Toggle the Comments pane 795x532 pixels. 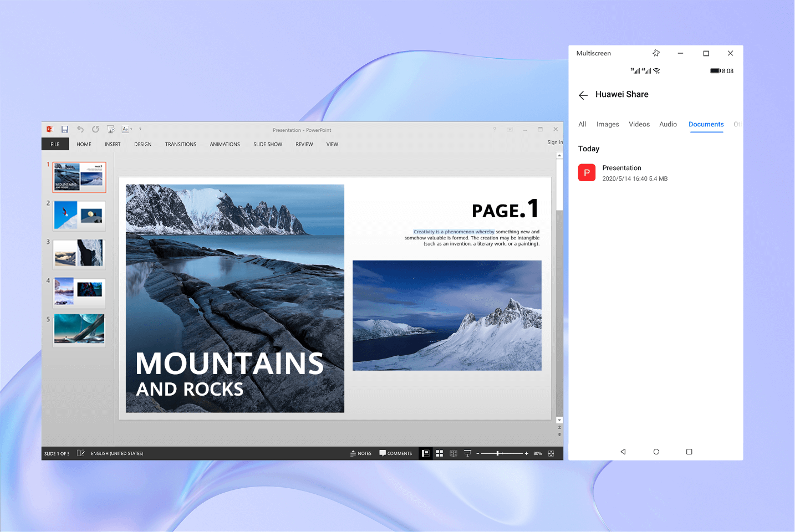(x=396, y=453)
